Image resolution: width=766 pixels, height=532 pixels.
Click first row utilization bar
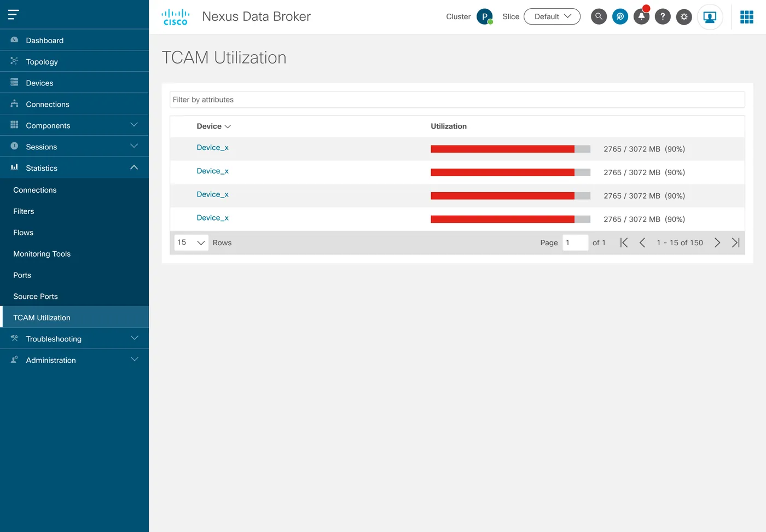[510, 149]
